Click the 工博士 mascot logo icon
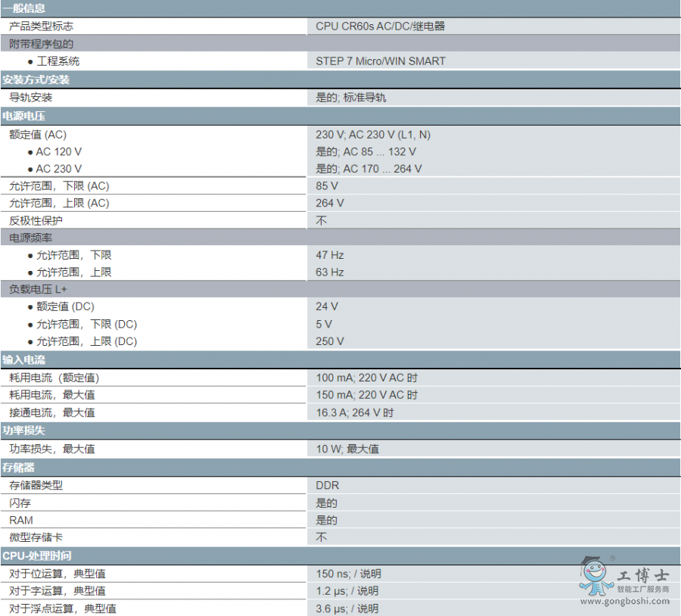This screenshot has height=616, width=681. point(595,577)
